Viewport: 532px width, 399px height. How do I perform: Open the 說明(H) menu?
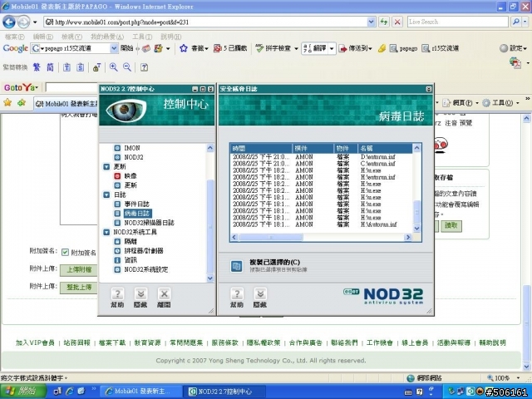pyautogui.click(x=170, y=37)
